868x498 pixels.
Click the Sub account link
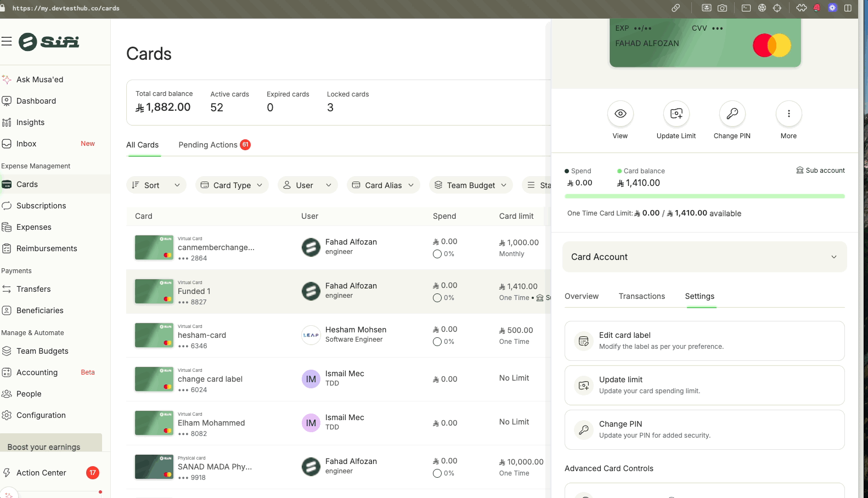tap(820, 171)
